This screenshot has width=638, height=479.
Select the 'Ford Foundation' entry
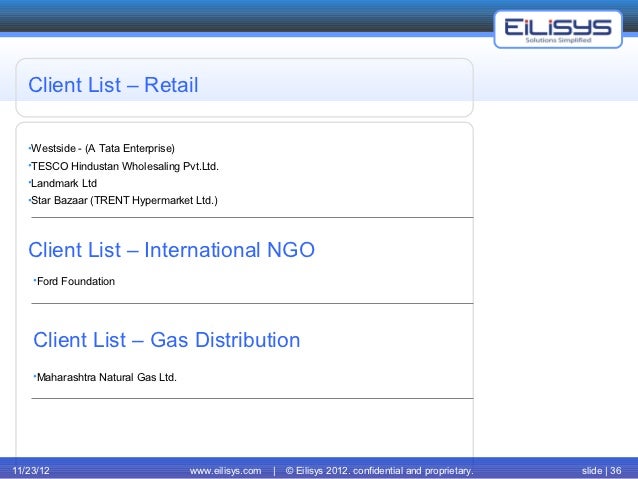click(x=74, y=281)
